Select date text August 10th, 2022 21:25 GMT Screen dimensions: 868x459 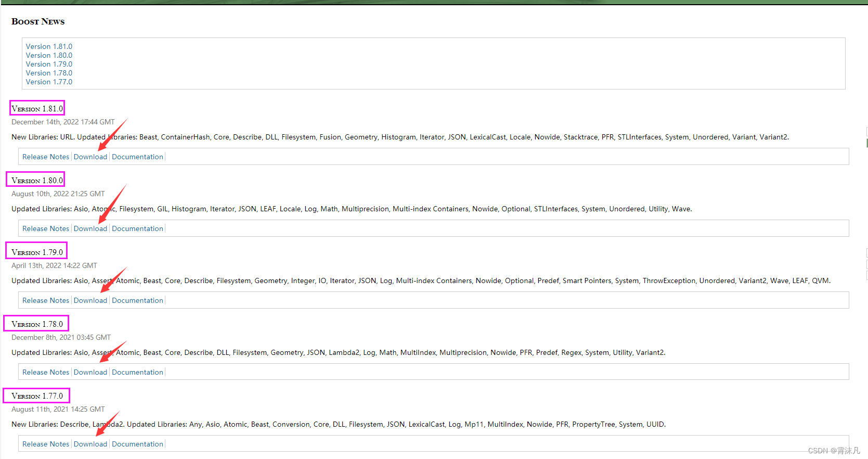tap(58, 194)
